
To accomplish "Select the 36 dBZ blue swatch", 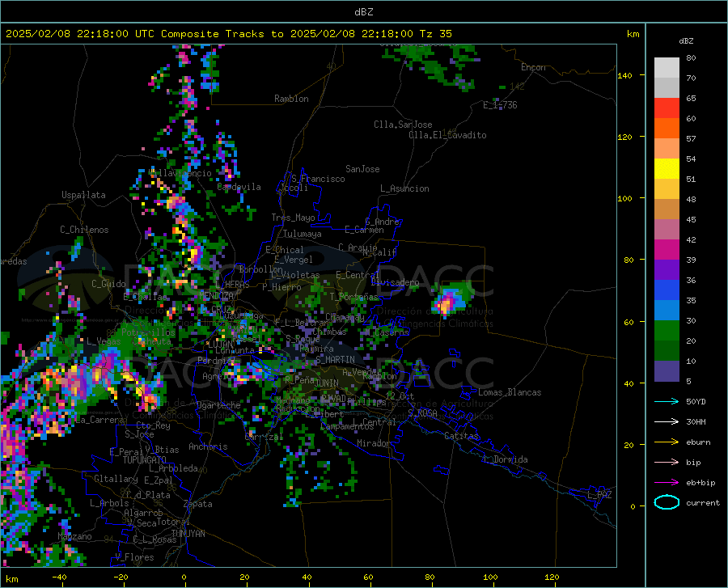I will [x=667, y=290].
